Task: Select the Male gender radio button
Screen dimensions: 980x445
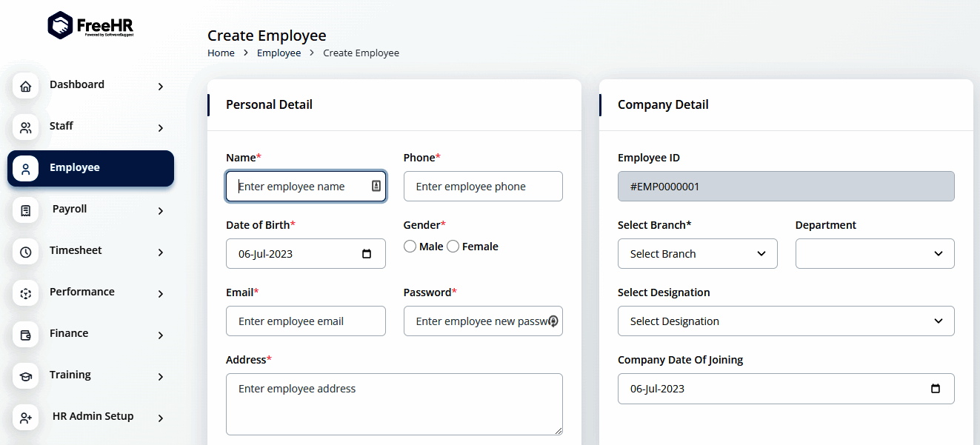Action: (x=410, y=247)
